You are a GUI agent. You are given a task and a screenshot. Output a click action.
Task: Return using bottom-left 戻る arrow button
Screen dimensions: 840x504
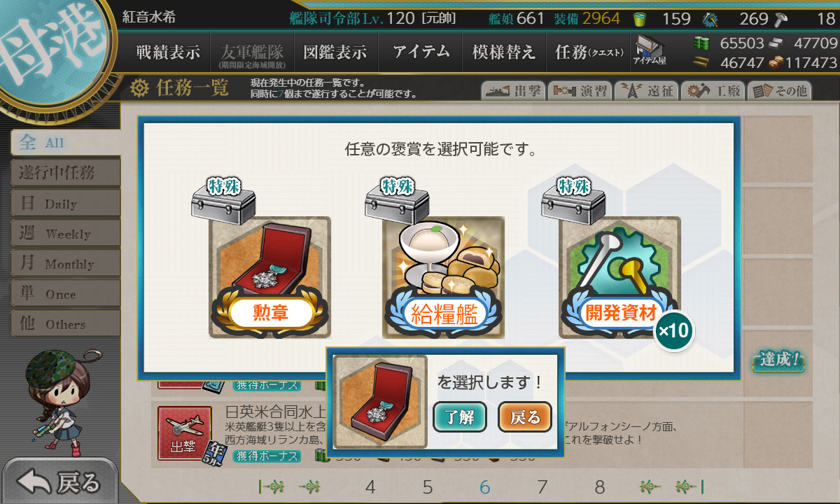[58, 482]
